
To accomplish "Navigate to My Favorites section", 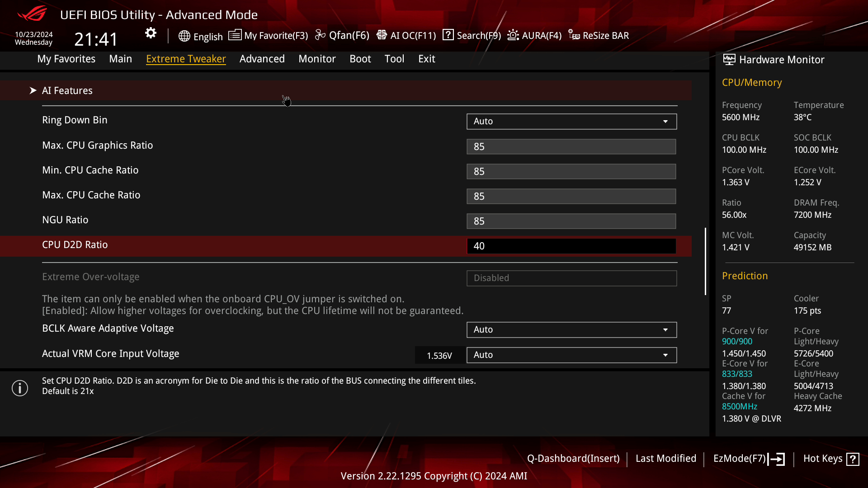I will [66, 58].
